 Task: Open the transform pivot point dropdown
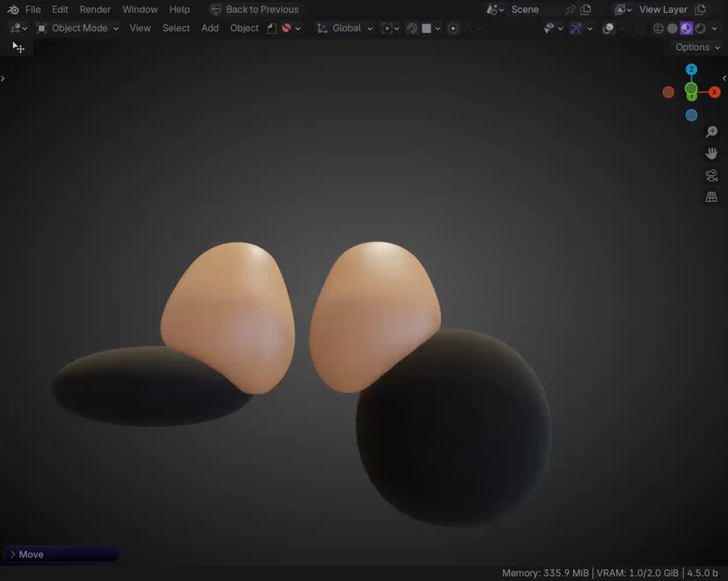point(390,28)
